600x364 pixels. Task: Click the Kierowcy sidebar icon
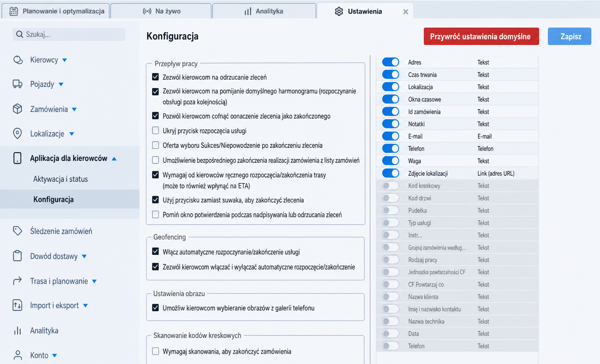pos(18,60)
